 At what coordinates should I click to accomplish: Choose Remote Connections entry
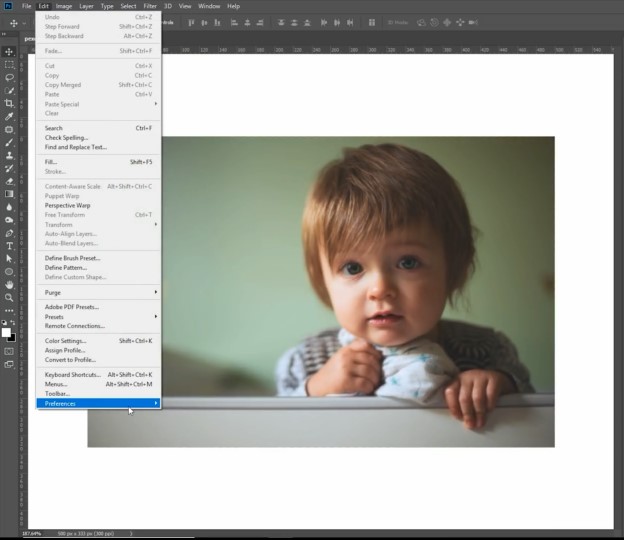[98, 326]
